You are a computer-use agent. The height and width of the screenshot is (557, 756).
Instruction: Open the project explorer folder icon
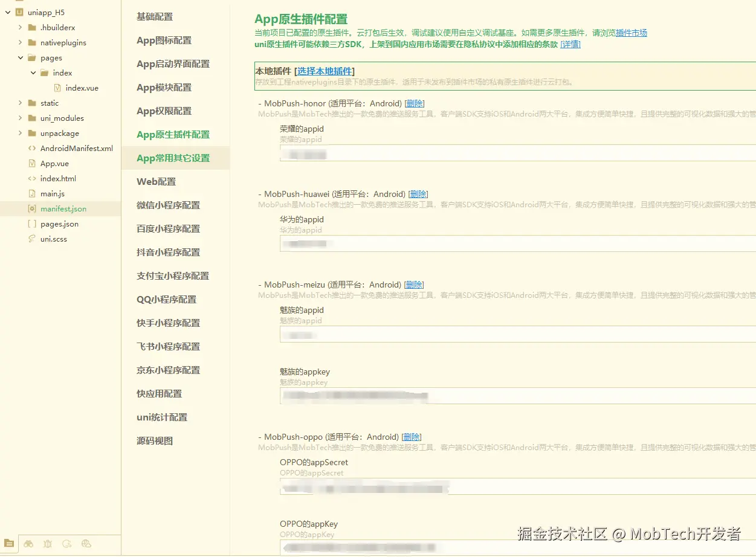8,544
